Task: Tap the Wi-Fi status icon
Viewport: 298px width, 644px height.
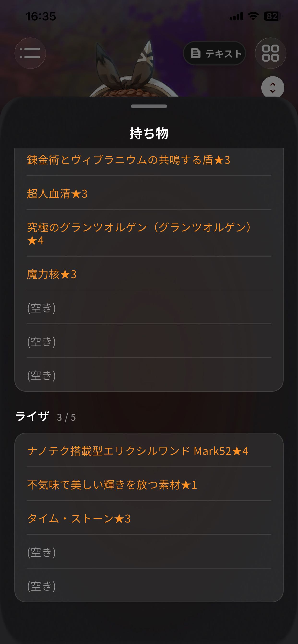Action: tap(253, 16)
